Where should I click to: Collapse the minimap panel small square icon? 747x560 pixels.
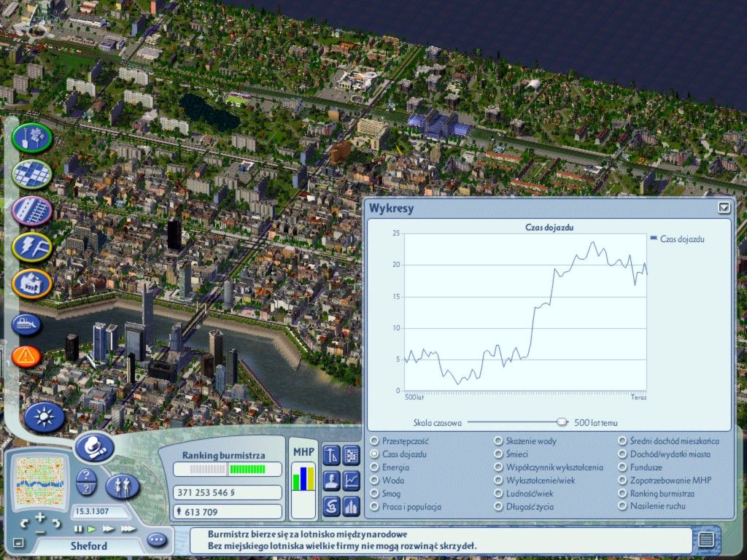click(x=18, y=542)
